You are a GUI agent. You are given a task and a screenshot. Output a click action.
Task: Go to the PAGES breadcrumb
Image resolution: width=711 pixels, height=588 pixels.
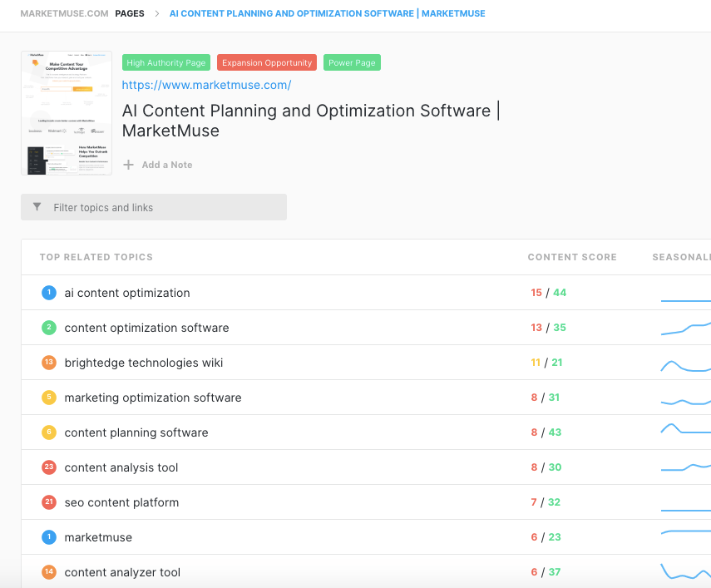pos(130,13)
